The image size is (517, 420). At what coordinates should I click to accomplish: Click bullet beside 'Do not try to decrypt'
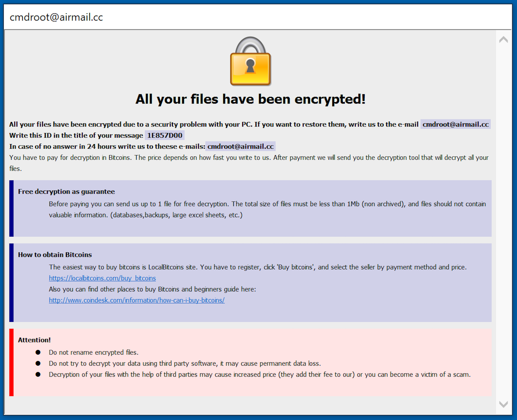(38, 363)
